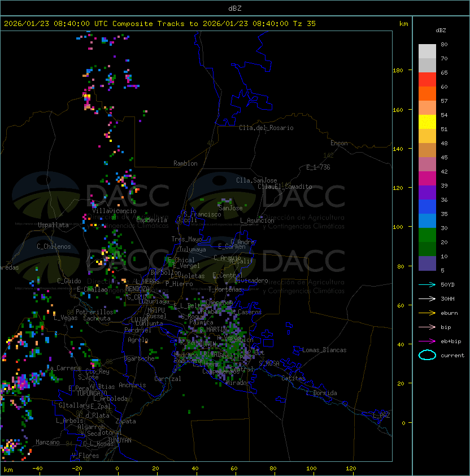Click the MENDOZA city label on map
The image size is (470, 476).
tap(137, 289)
